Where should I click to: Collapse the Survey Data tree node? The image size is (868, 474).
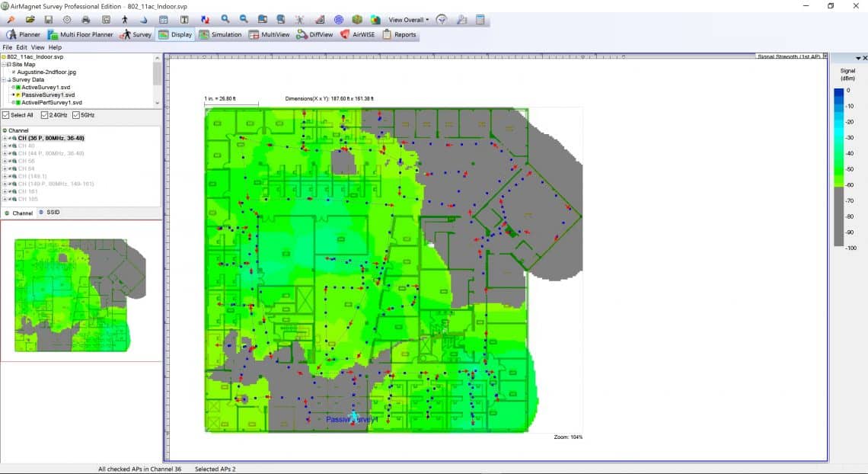point(4,80)
